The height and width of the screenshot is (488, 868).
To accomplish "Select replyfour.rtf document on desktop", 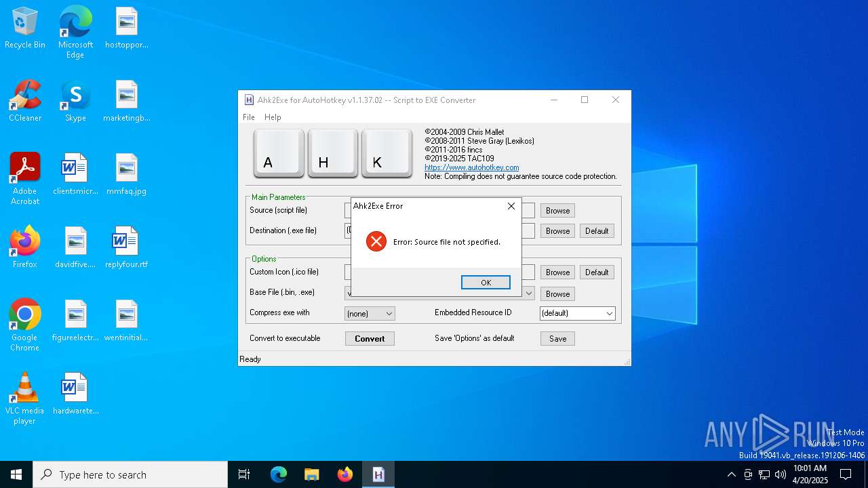I will tap(126, 247).
